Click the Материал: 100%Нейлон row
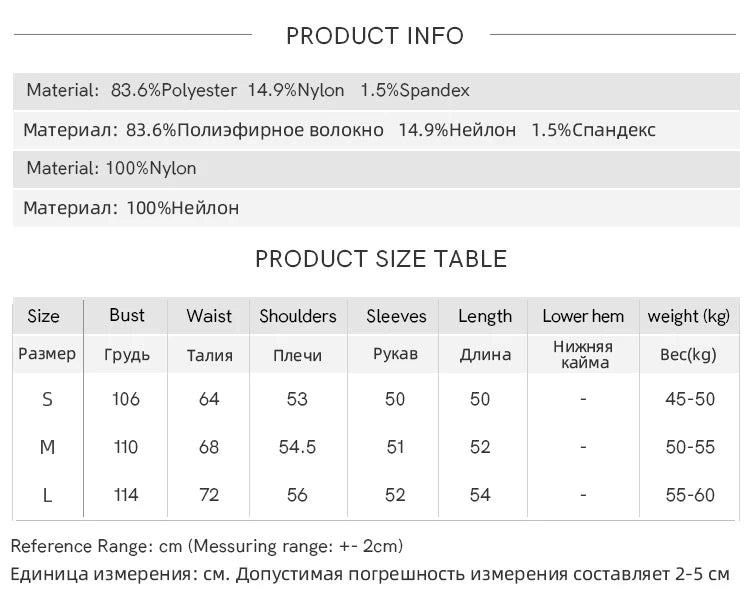 pyautogui.click(x=376, y=208)
